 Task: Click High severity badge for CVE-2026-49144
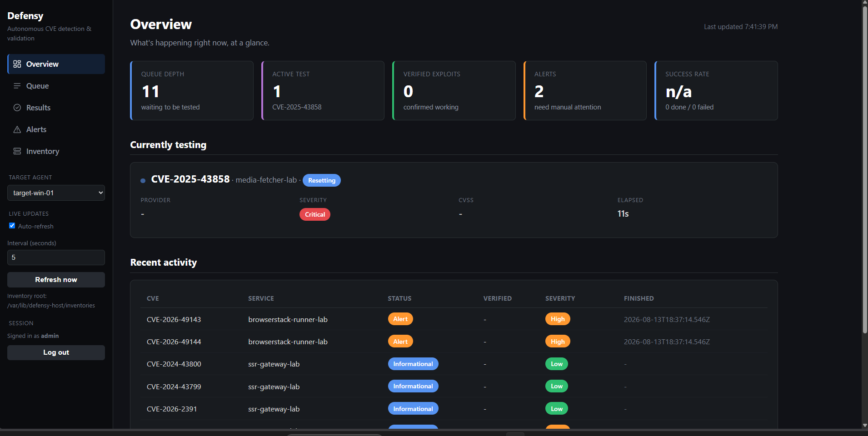(558, 342)
